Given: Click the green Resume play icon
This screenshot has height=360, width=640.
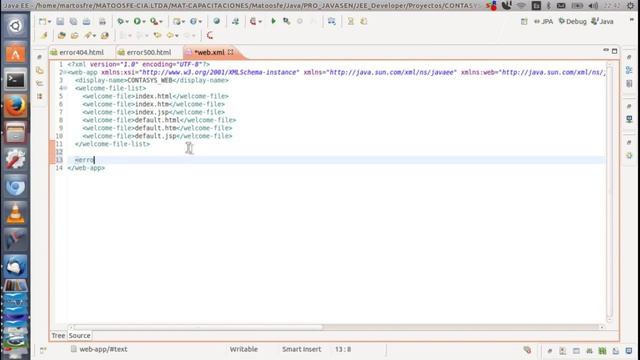Looking at the screenshot, I should pyautogui.click(x=273, y=21).
